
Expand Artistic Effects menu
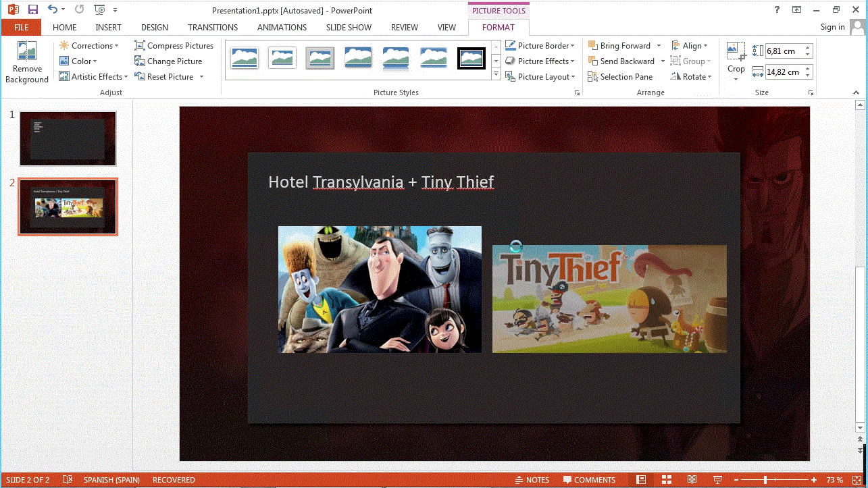(x=93, y=77)
